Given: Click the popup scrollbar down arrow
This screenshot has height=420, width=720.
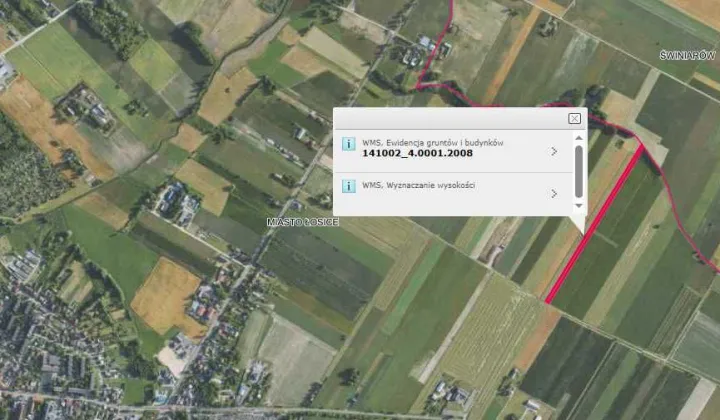Looking at the screenshot, I should (x=579, y=206).
